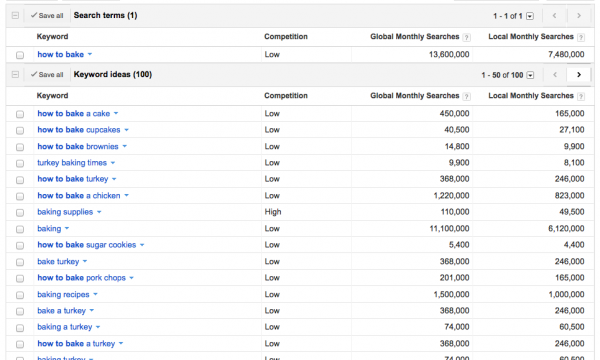Open dropdown arrow next to 'how to bake a chicken'
Screen dimensions: 600x360
point(126,195)
